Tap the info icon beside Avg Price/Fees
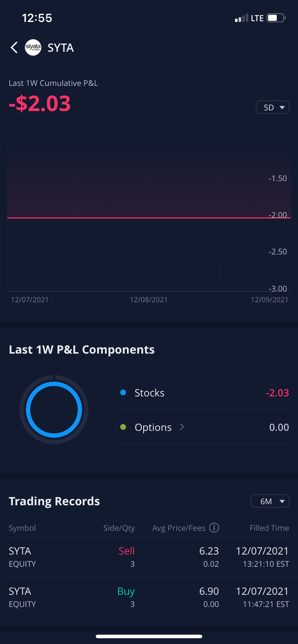This screenshot has height=644, width=298. point(214,528)
